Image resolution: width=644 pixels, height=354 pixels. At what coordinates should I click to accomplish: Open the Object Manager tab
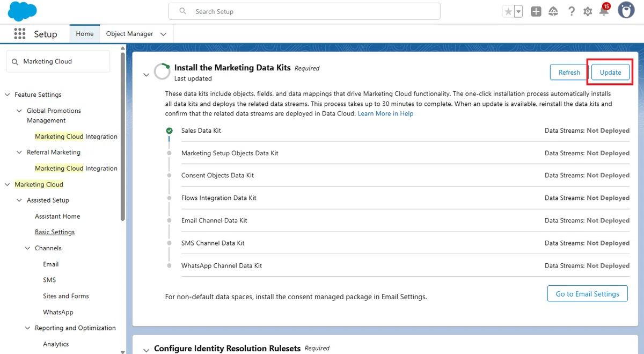129,34
